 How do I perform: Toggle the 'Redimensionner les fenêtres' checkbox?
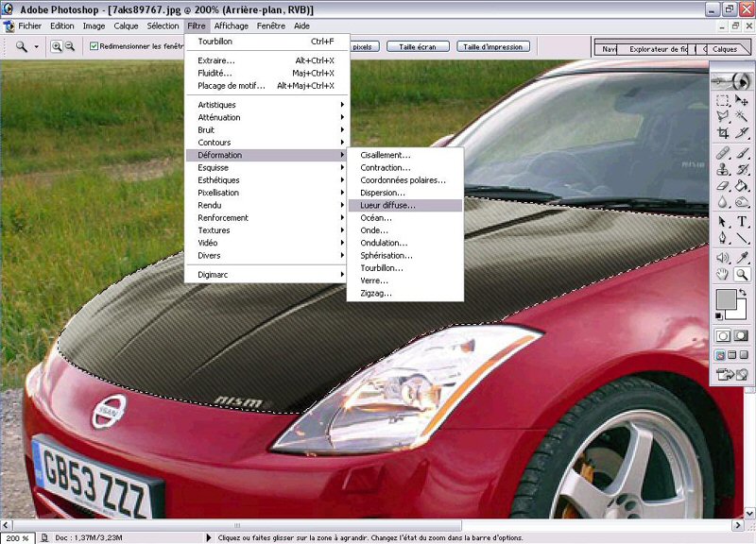click(94, 46)
